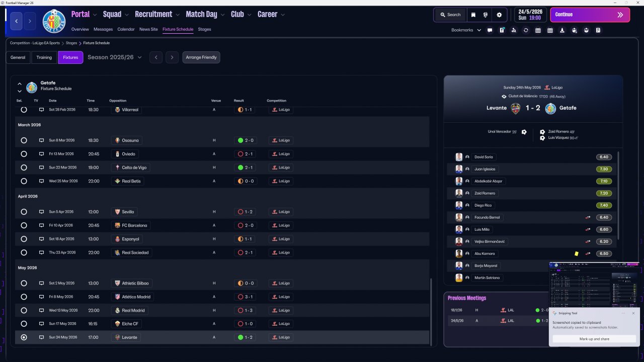Open the Villarreal opposition link
644x362 pixels.
[x=125, y=110]
